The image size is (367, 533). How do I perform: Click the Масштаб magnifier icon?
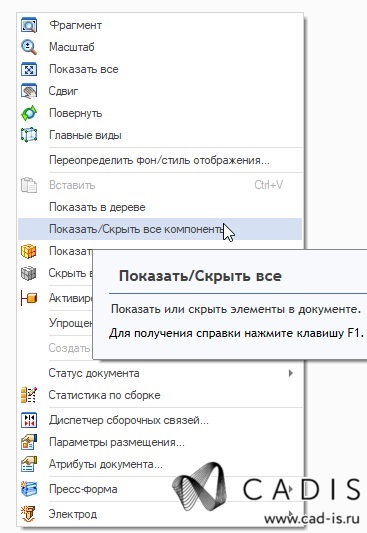pyautogui.click(x=29, y=47)
